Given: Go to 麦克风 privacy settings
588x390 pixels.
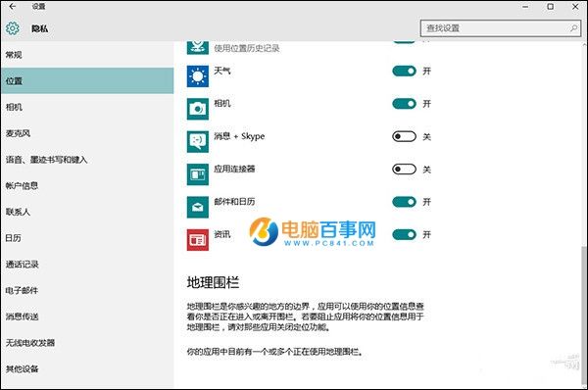Looking at the screenshot, I should [x=87, y=133].
